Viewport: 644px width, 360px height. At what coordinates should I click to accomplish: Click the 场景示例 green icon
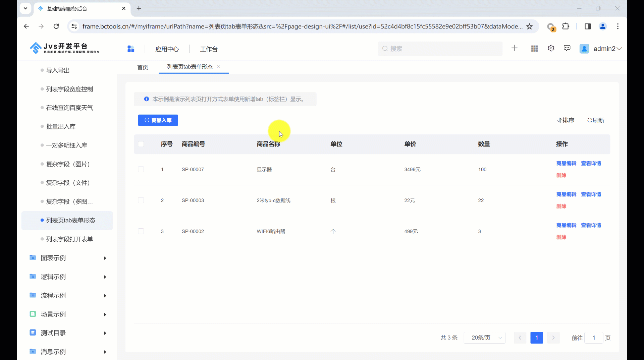coord(33,314)
